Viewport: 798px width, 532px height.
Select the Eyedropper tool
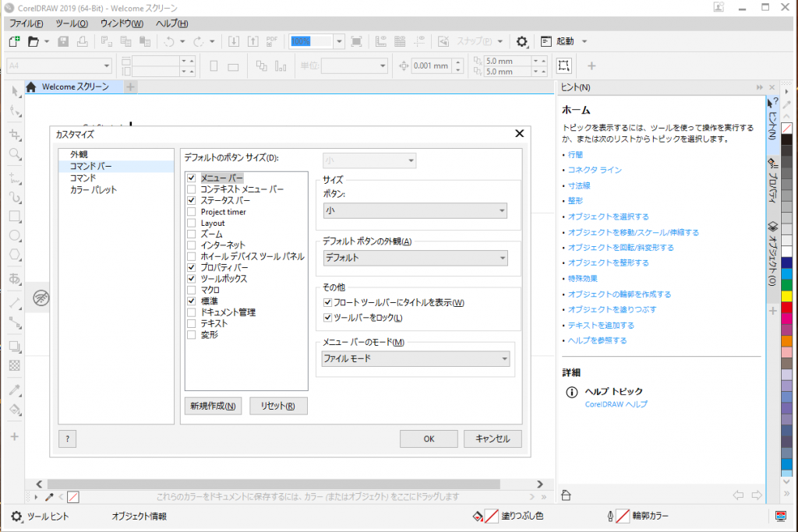click(15, 390)
